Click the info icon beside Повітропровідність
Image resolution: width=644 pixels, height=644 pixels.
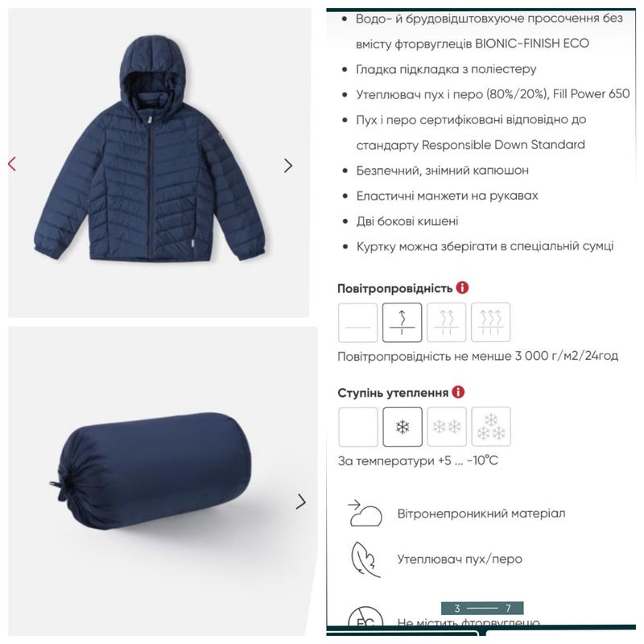tap(462, 287)
